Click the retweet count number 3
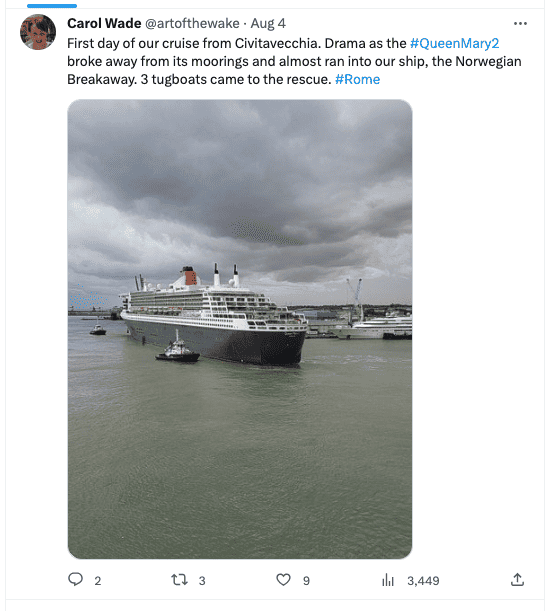The height and width of the screenshot is (611, 554). 202,581
